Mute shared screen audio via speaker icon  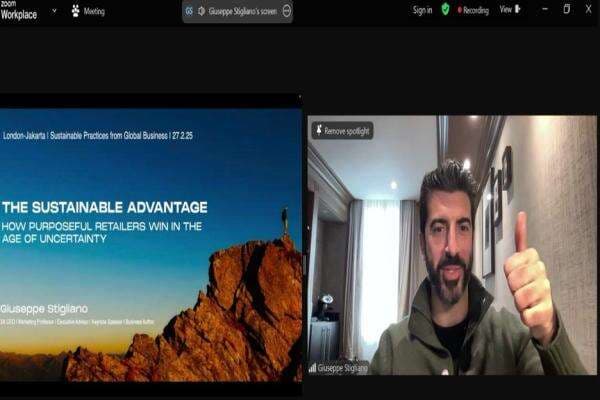[201, 11]
